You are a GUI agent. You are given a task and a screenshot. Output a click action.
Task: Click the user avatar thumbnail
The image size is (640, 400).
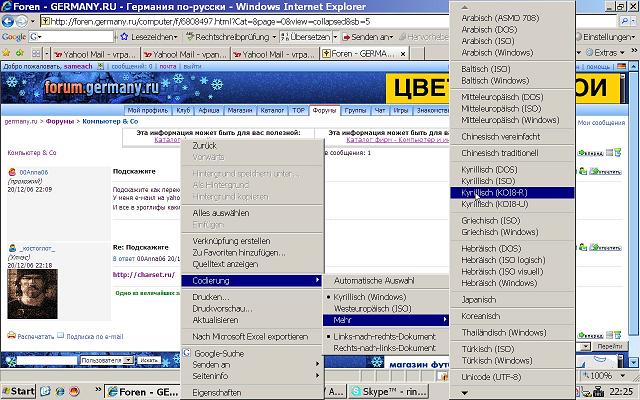[33, 293]
